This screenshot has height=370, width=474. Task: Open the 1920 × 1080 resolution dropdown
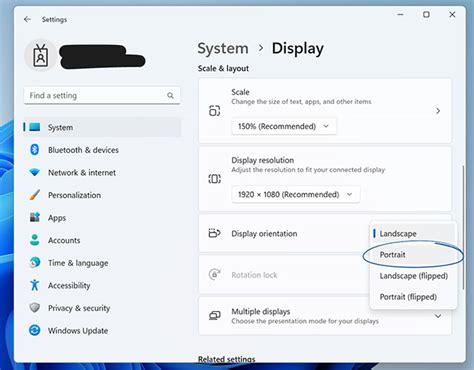click(x=296, y=194)
